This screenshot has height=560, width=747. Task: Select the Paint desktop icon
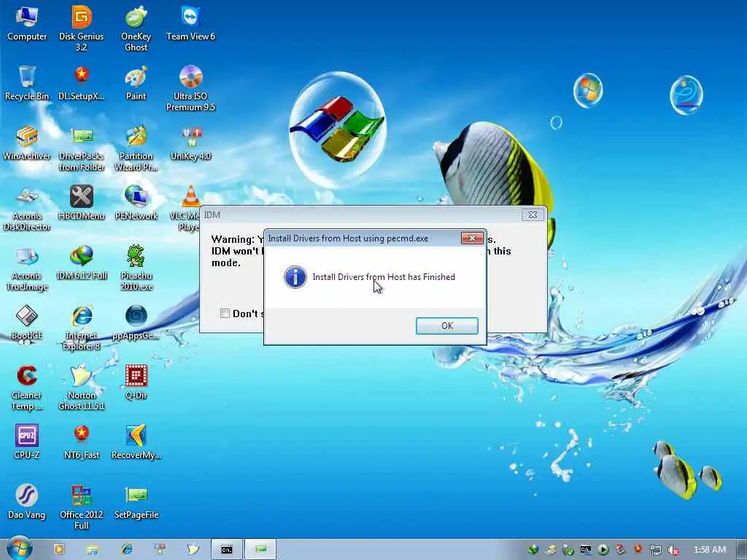[136, 83]
